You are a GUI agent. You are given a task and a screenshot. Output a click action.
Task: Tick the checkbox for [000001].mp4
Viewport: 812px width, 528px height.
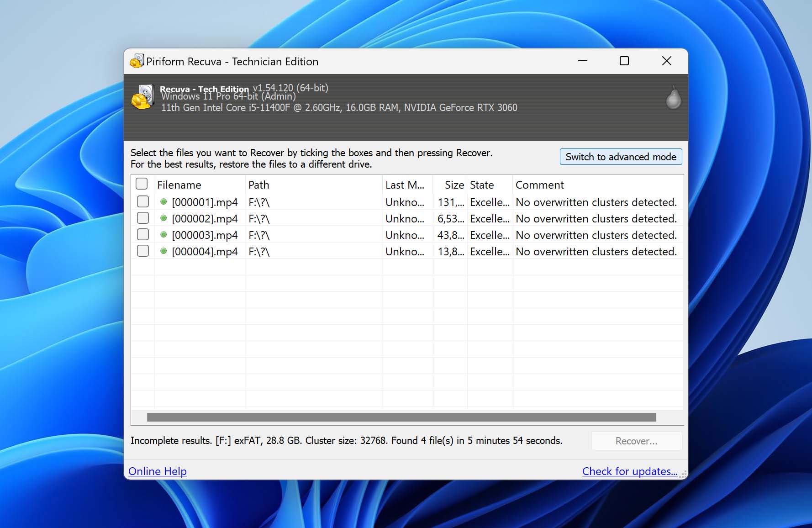tap(143, 201)
